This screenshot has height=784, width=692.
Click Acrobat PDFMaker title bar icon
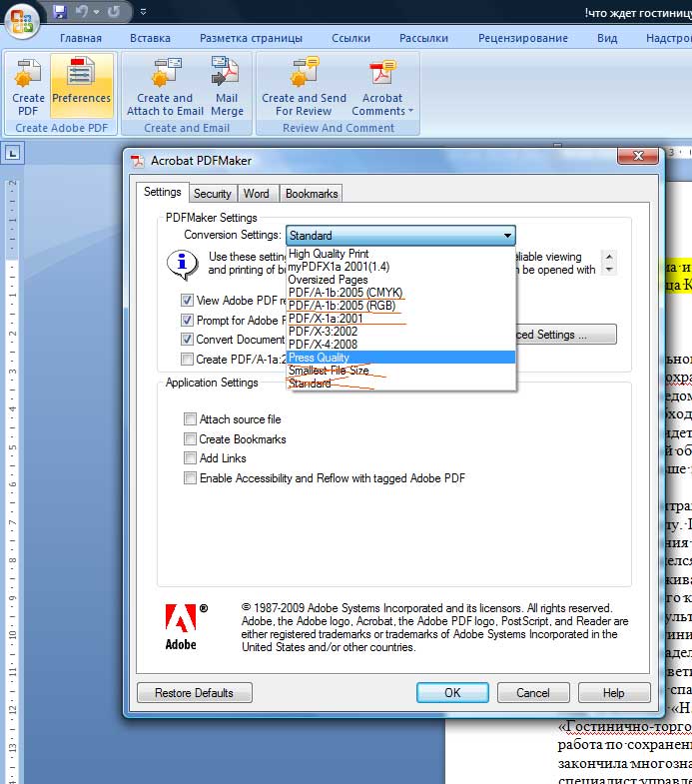click(137, 161)
